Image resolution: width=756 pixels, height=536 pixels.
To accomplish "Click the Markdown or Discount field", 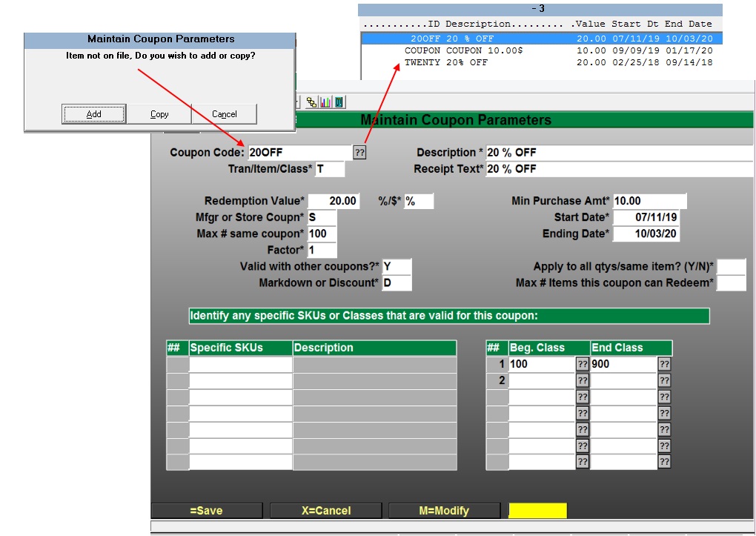I will 397,282.
